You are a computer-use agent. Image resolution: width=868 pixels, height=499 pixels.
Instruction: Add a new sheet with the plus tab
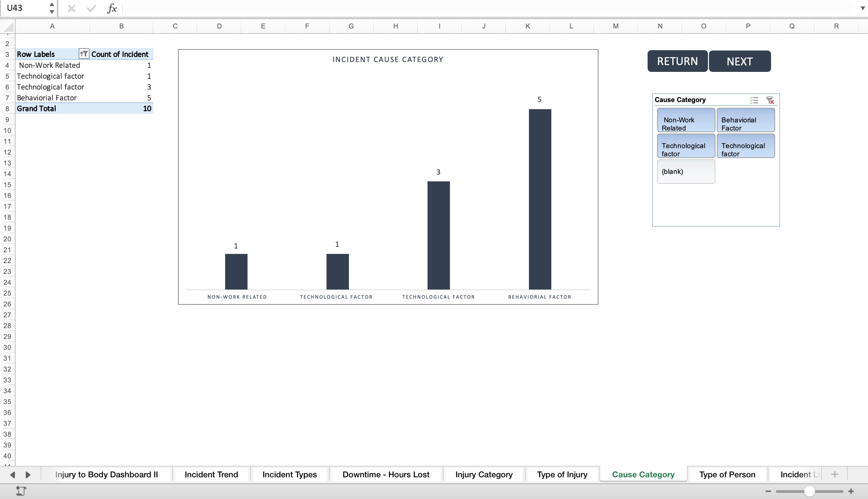pyautogui.click(x=834, y=474)
